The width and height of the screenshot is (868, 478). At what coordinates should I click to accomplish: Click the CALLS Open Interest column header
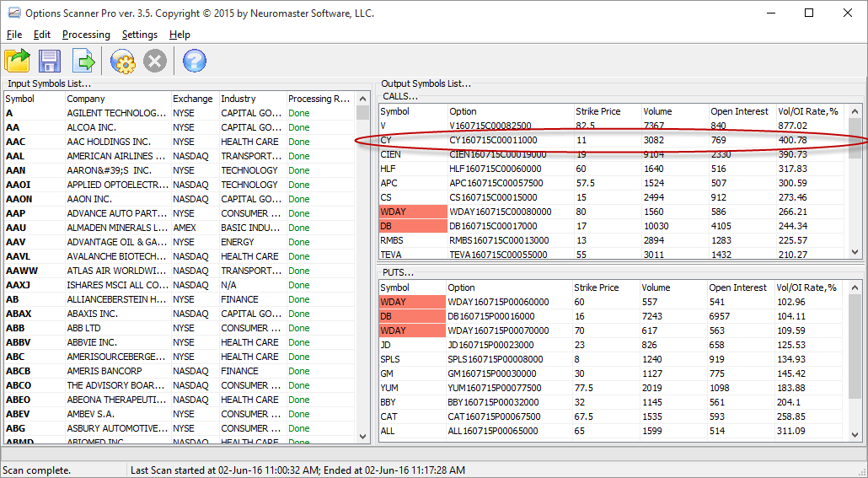[742, 111]
